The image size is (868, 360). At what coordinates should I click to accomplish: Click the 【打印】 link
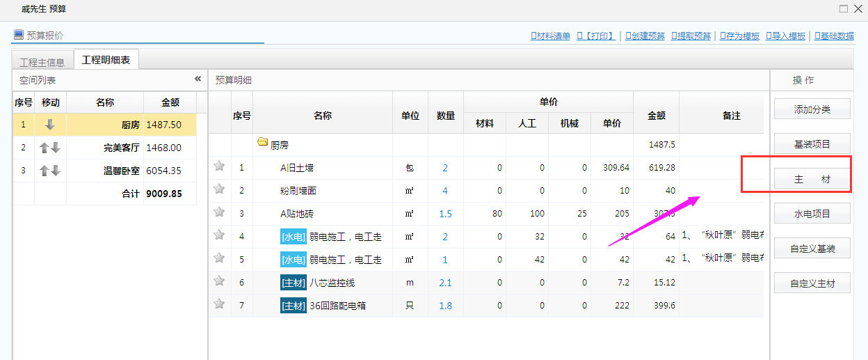(596, 36)
